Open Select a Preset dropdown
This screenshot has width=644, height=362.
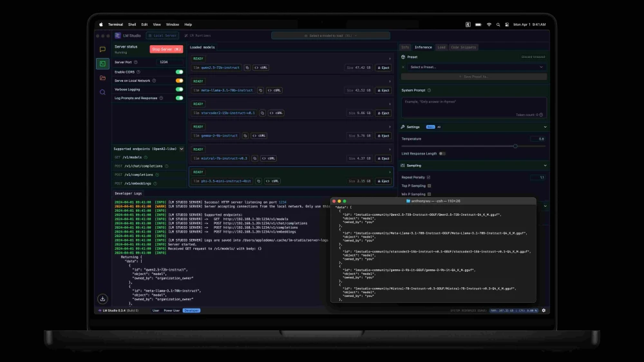(477, 67)
